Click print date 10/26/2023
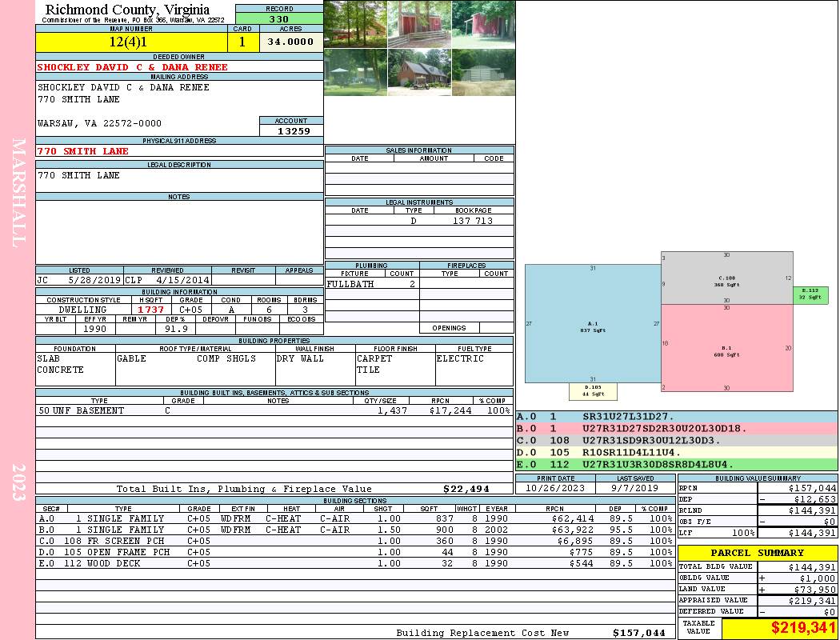Screen dimensions: 840x640 click(x=555, y=488)
